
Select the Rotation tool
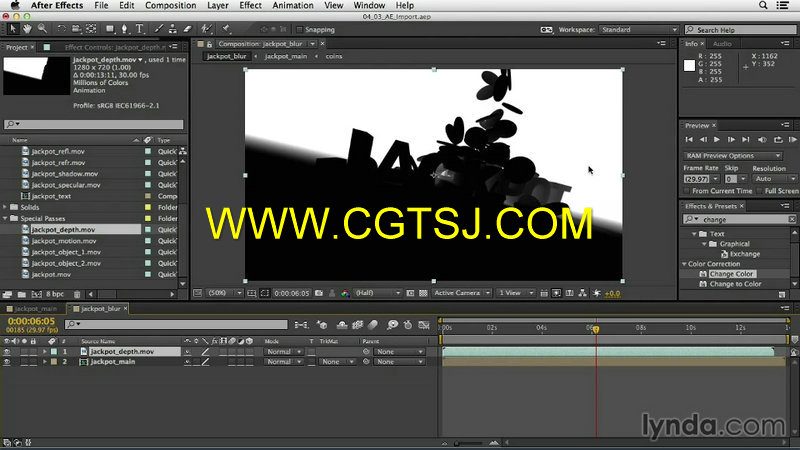click(61, 29)
